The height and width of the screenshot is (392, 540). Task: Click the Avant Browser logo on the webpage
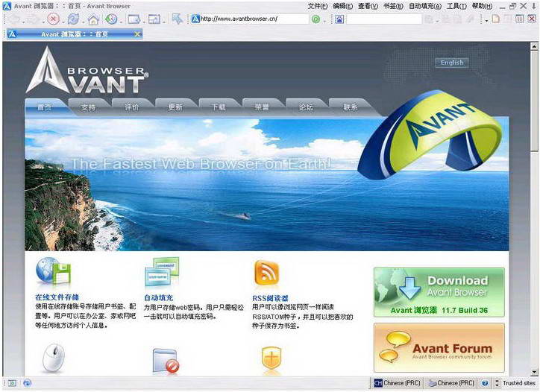pyautogui.click(x=87, y=71)
